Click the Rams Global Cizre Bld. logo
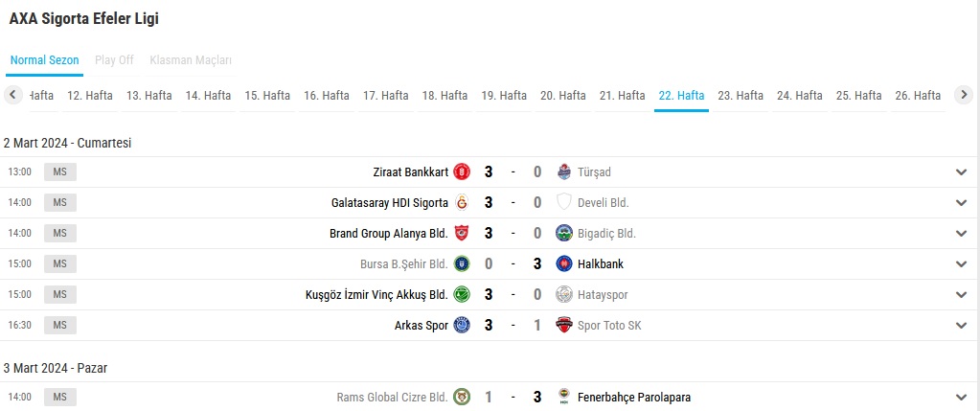Image resolution: width=980 pixels, height=411 pixels. pyautogui.click(x=462, y=397)
